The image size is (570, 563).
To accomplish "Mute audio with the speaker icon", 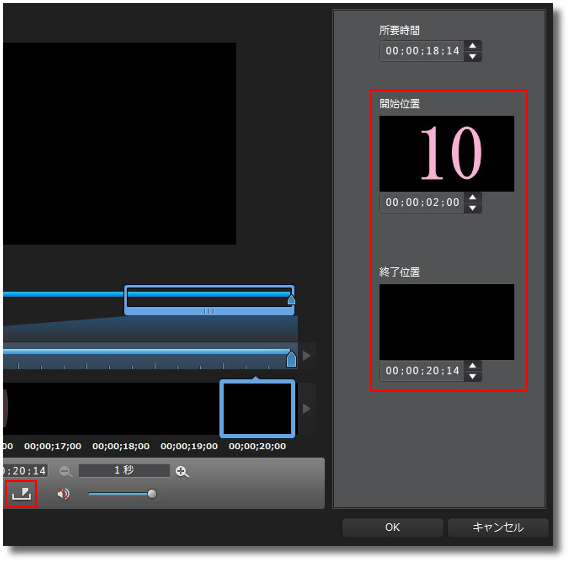I will (x=63, y=494).
